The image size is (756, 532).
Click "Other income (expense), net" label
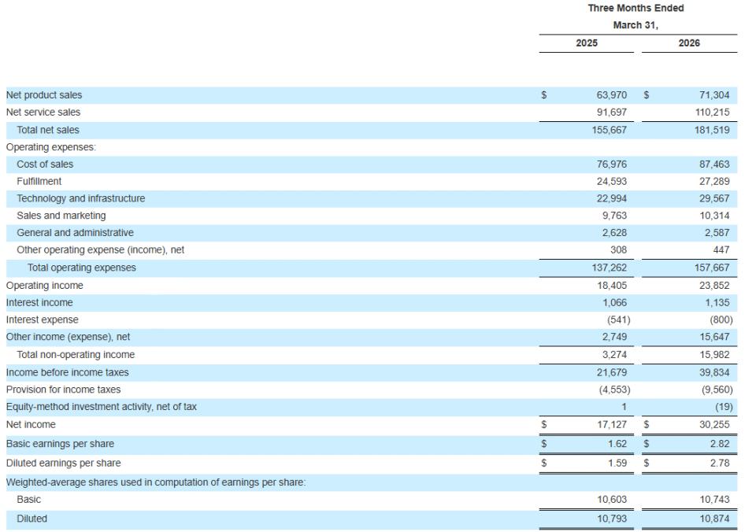pos(68,337)
